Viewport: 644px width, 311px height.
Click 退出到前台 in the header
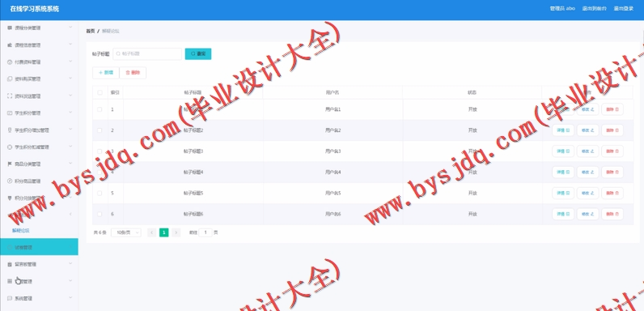tap(594, 9)
